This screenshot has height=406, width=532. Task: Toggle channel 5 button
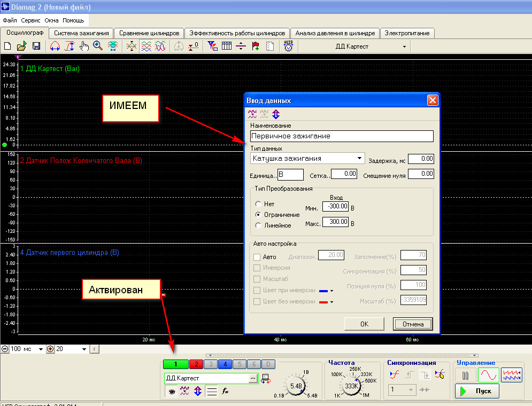pos(240,364)
